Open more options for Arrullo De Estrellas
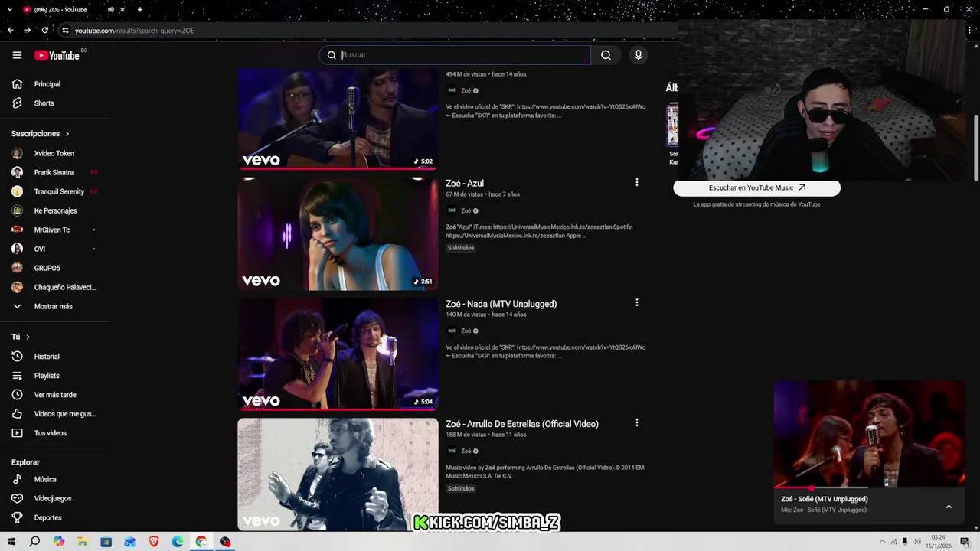 coord(636,422)
